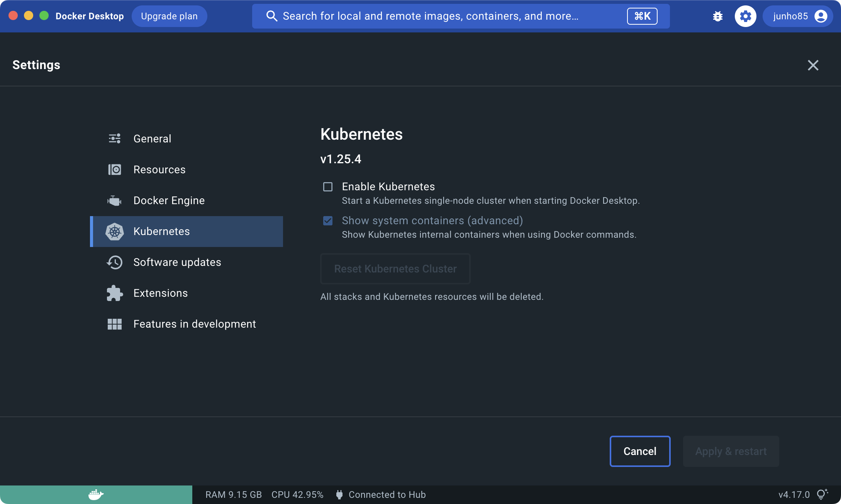Open settings via gear icon
The width and height of the screenshot is (841, 504).
[745, 16]
